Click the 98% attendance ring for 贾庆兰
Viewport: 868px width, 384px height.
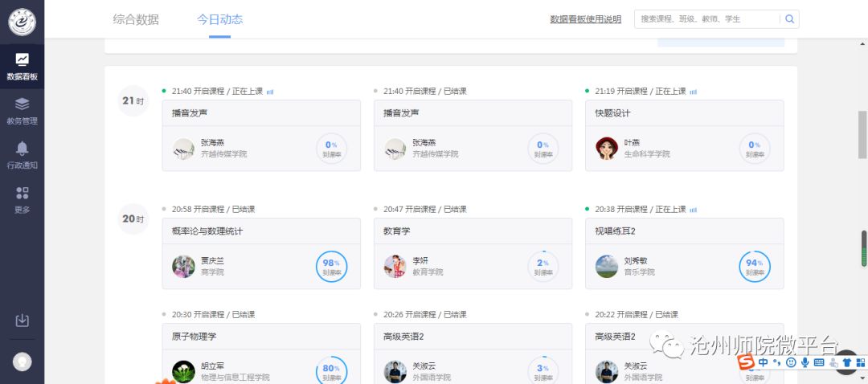(331, 267)
